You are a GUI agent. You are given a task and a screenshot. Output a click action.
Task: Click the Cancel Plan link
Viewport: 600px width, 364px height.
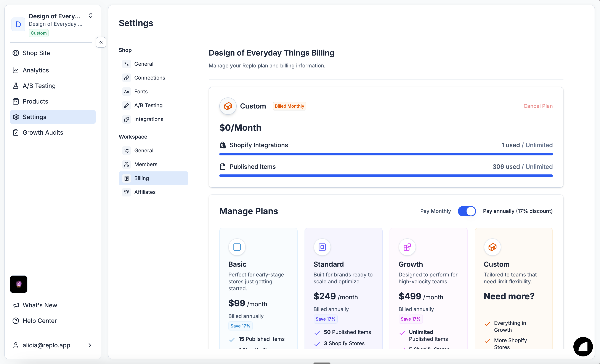pos(538,106)
